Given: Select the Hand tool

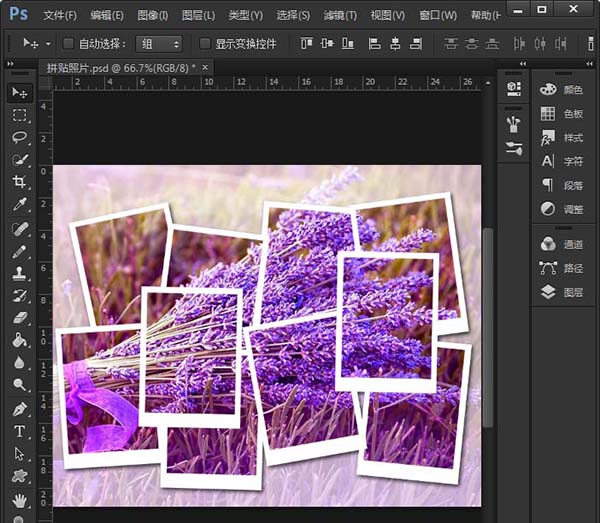Looking at the screenshot, I should pyautogui.click(x=20, y=499).
